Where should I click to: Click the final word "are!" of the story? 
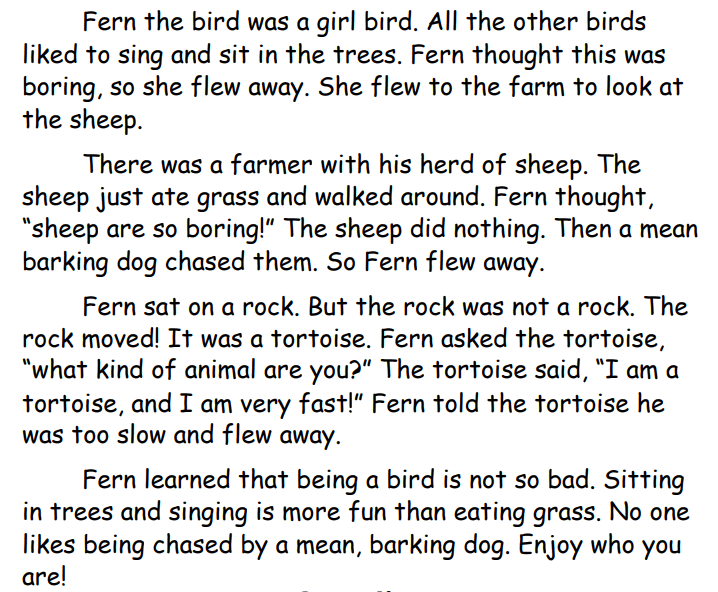(x=44, y=577)
